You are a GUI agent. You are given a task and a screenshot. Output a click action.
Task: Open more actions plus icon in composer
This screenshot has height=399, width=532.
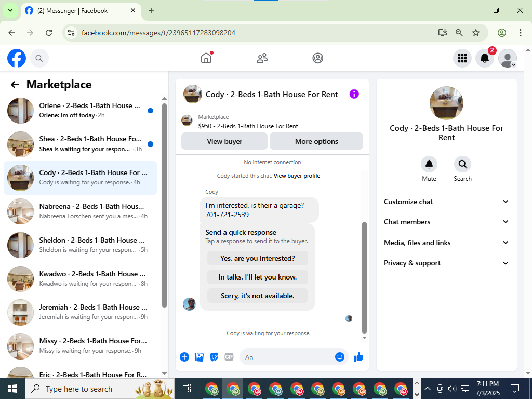click(184, 357)
